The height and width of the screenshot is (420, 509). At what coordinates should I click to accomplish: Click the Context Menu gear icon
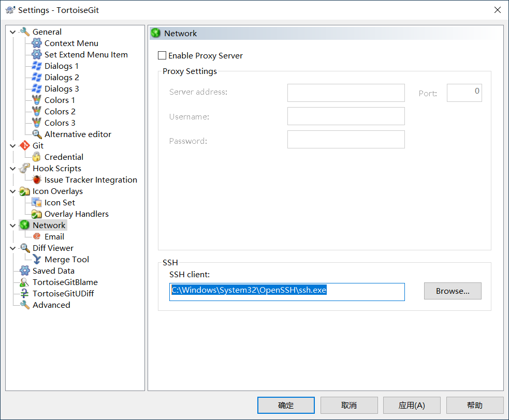pos(37,43)
